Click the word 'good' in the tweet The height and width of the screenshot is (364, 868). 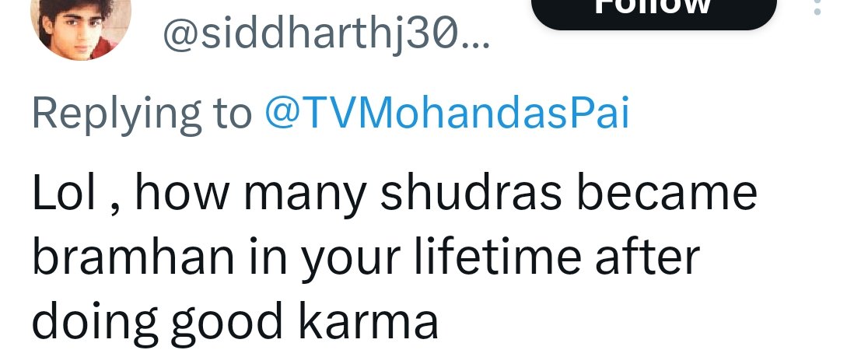pos(227,324)
